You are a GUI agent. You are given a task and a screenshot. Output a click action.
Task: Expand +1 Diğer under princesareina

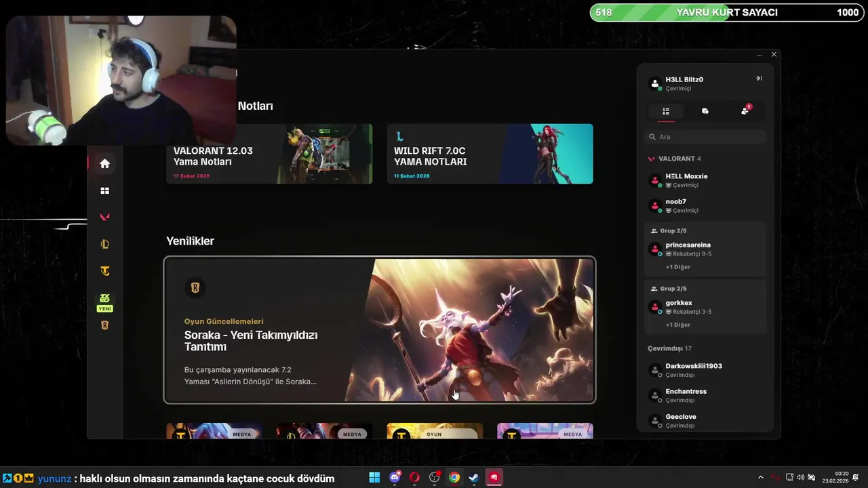tap(677, 267)
